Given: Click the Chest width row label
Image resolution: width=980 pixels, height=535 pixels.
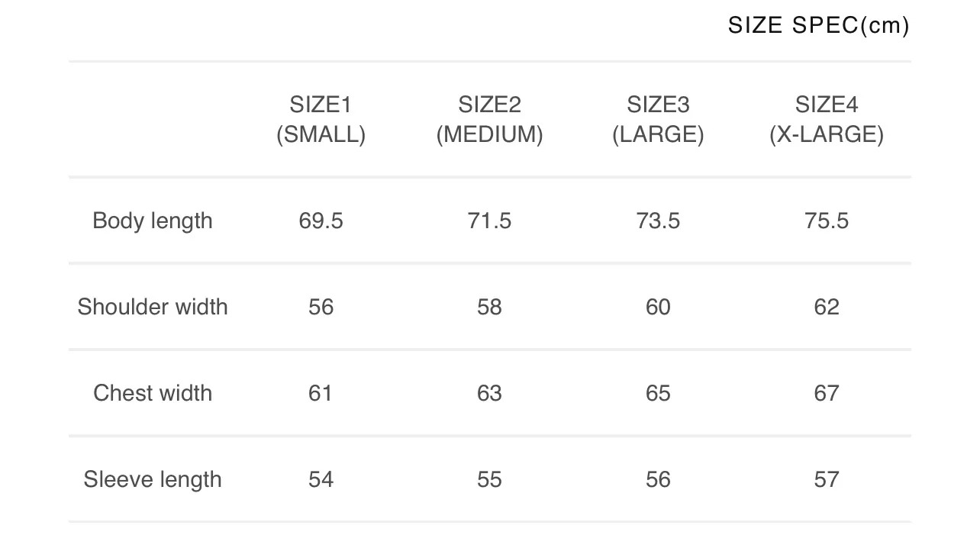Looking at the screenshot, I should [153, 393].
